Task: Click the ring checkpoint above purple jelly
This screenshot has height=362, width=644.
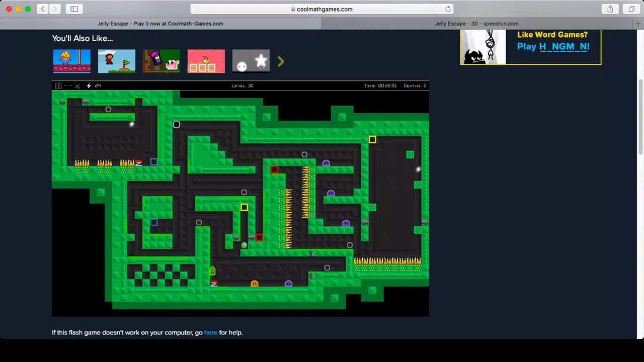Action: tap(304, 154)
